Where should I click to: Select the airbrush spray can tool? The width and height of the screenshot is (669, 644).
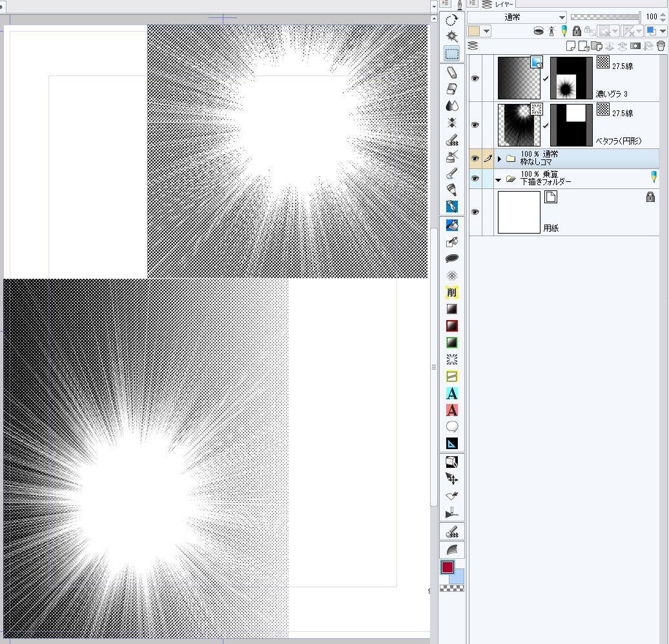point(451,157)
